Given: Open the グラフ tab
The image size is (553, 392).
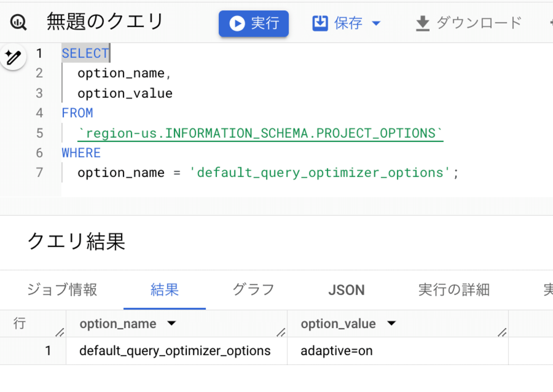Looking at the screenshot, I should tap(253, 290).
